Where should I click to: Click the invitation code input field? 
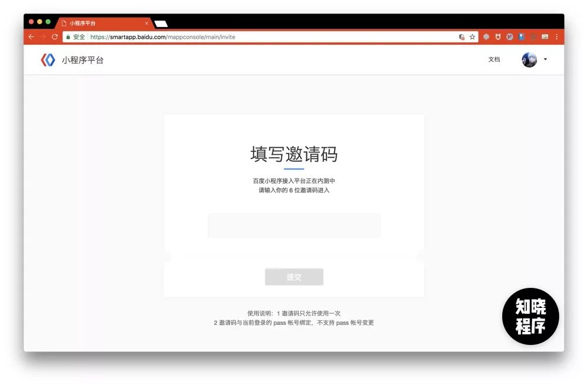[294, 225]
